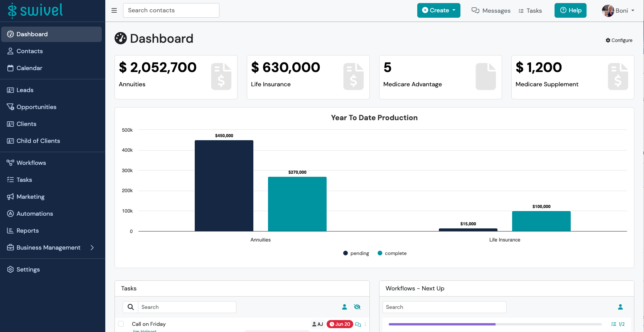Open Marketing section

point(52,197)
